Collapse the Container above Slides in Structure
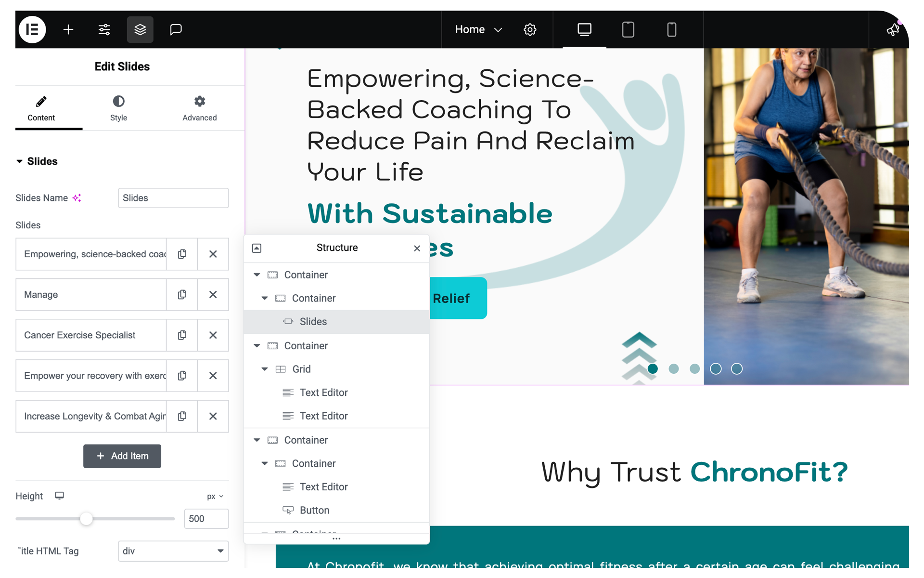Image resolution: width=924 pixels, height=578 pixels. [265, 298]
